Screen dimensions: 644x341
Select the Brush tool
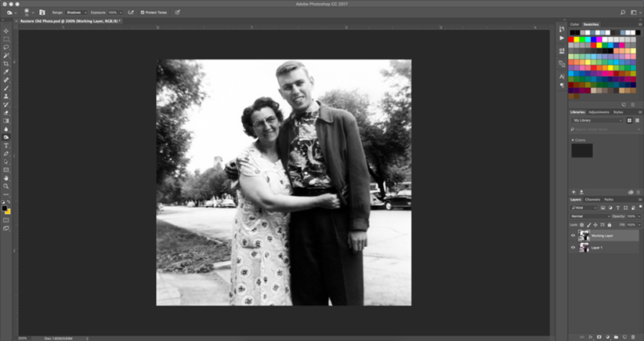coord(6,89)
